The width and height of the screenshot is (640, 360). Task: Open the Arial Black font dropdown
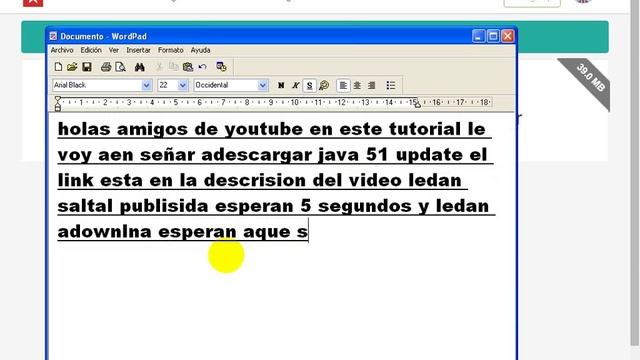click(x=147, y=85)
